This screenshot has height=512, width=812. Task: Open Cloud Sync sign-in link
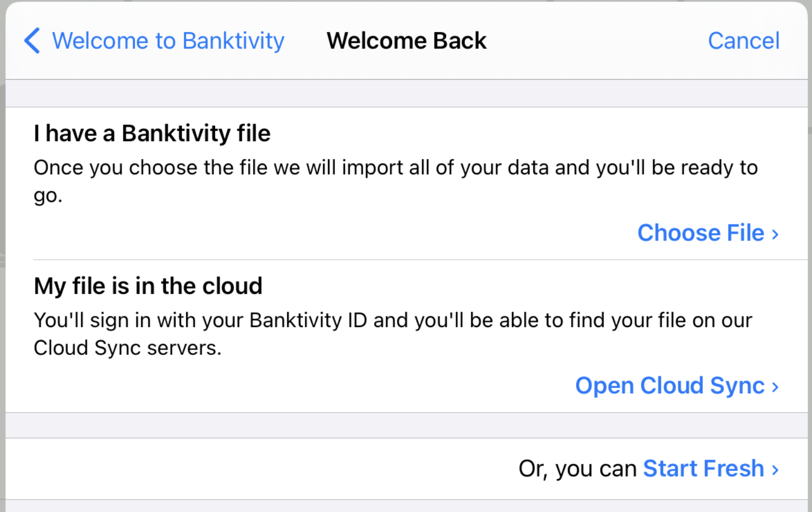[x=670, y=386]
